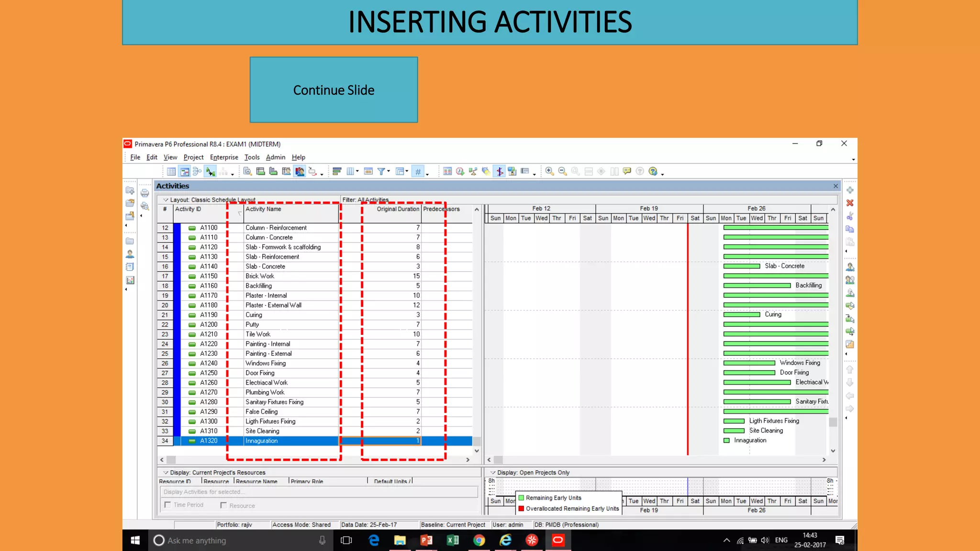The height and width of the screenshot is (551, 980).
Task: Click the Zoom In magnifier icon
Action: 549,171
